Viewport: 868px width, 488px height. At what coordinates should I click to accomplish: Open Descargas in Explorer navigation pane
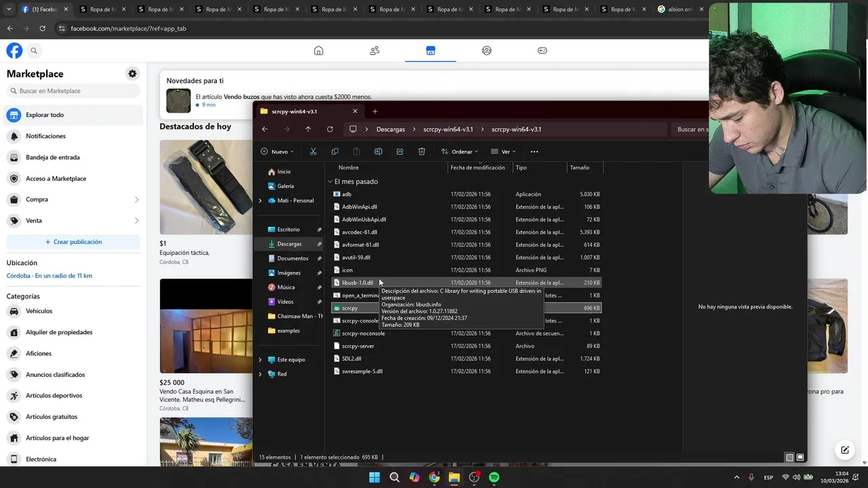click(289, 244)
